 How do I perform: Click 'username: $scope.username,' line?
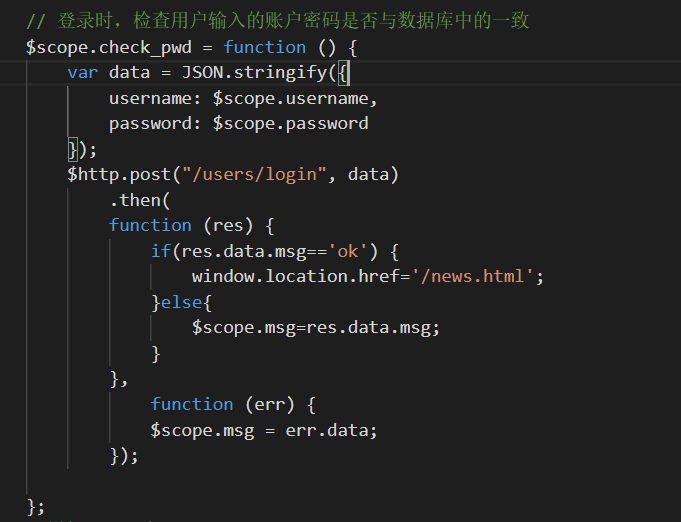(243, 99)
